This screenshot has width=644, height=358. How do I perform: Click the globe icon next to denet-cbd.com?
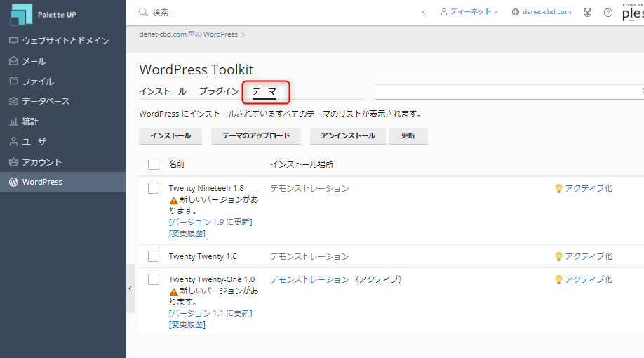(515, 12)
